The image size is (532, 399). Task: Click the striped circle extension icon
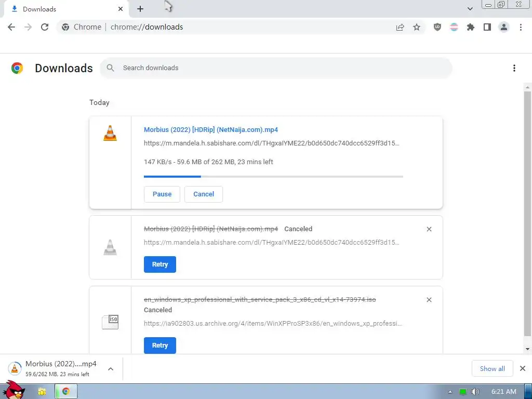tap(454, 27)
